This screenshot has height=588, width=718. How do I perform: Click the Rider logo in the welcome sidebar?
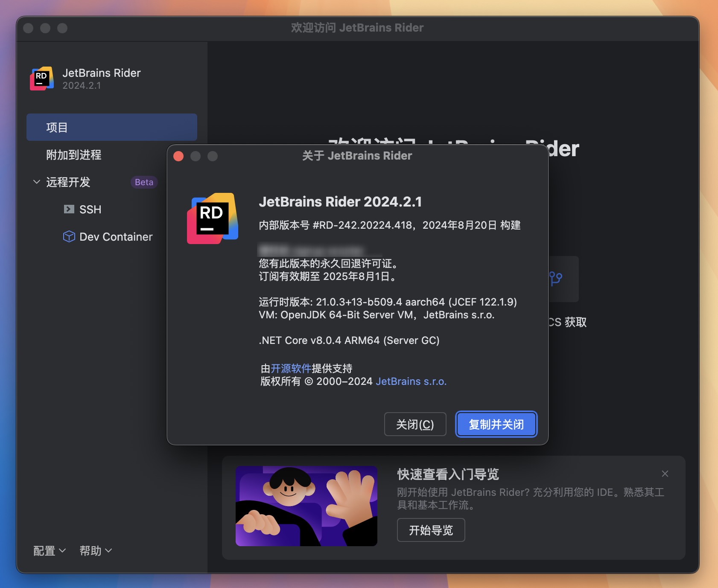tap(42, 79)
